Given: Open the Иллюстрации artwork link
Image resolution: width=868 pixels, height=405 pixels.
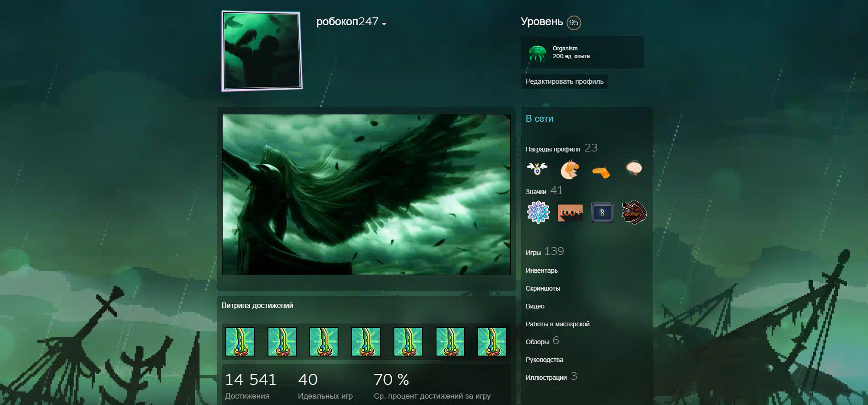Looking at the screenshot, I should [x=546, y=378].
